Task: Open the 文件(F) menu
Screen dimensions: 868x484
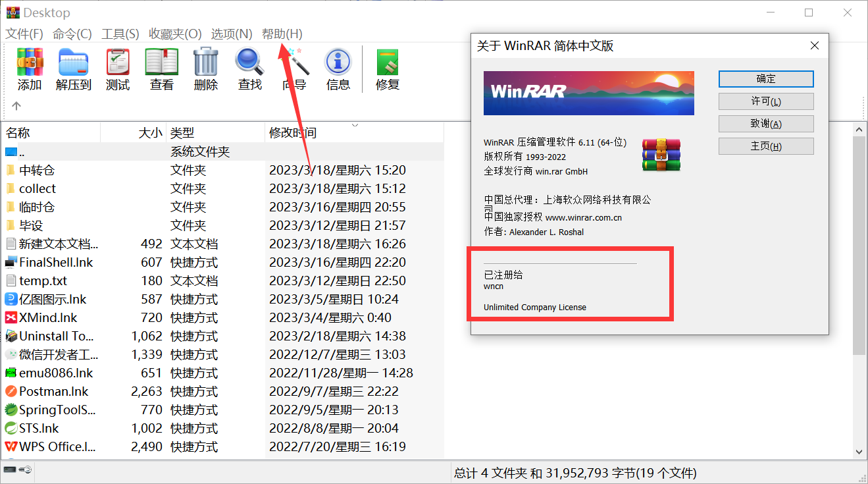Action: click(x=24, y=34)
